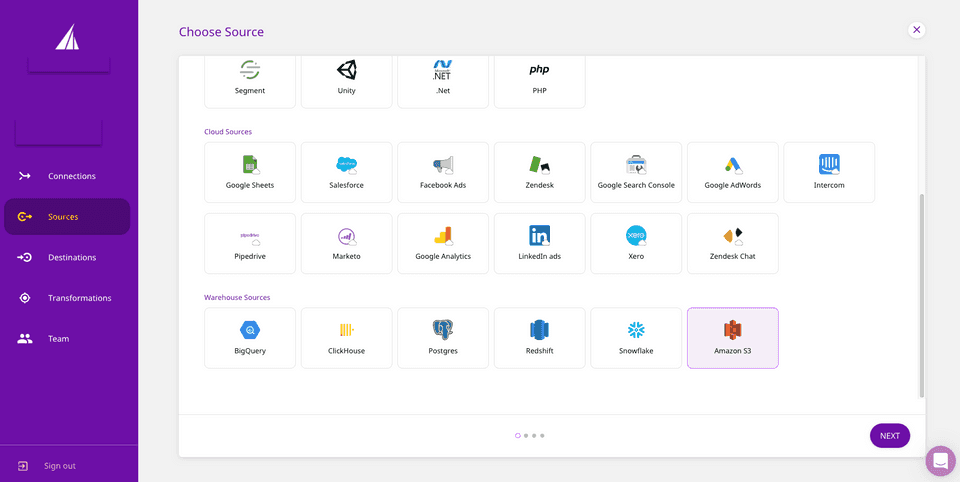Select the Google Sheets source icon
Screen dimensions: 960x482
click(250, 166)
